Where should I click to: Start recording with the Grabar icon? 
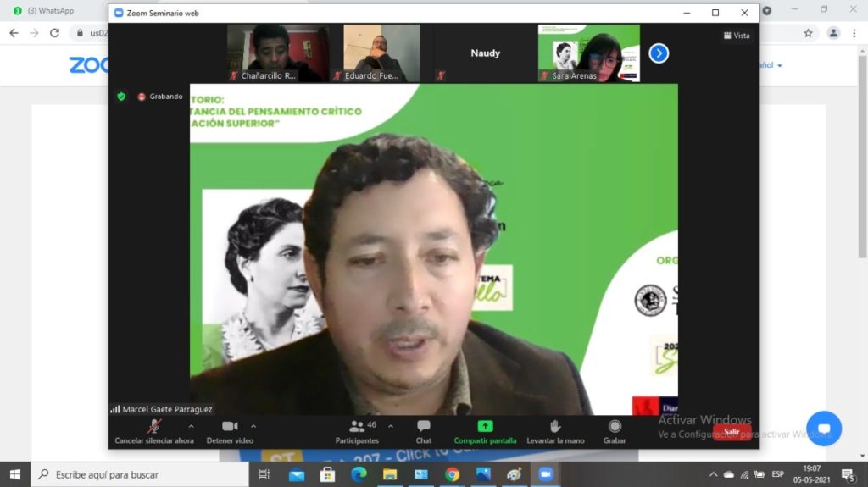(x=615, y=427)
